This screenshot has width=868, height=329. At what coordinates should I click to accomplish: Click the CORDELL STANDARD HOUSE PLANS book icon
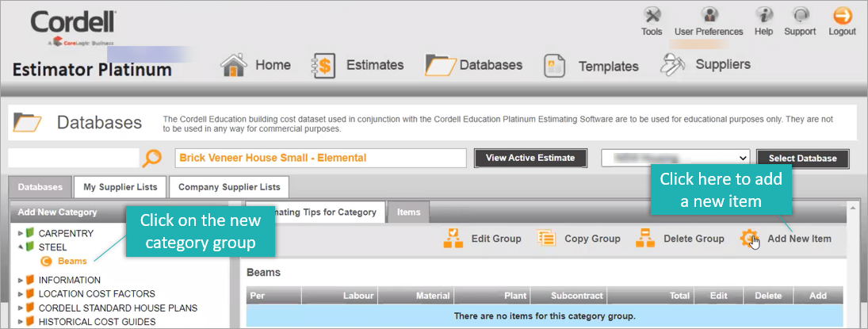point(30,308)
